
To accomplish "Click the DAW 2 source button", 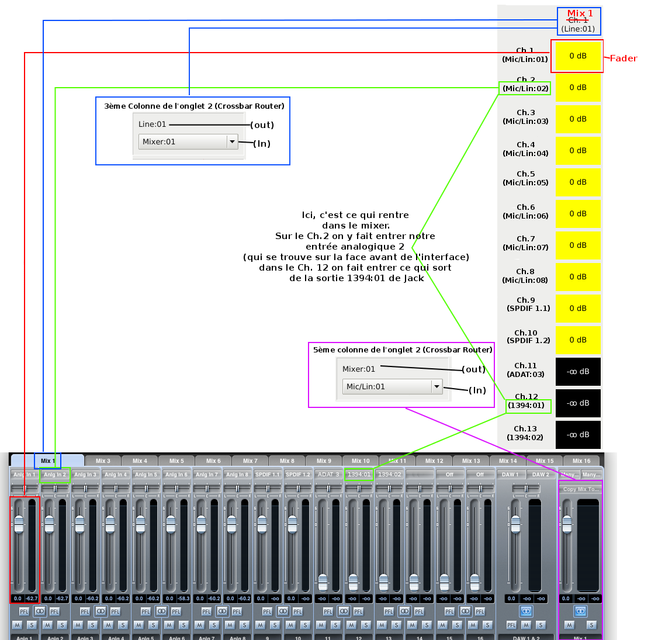I will point(541,475).
